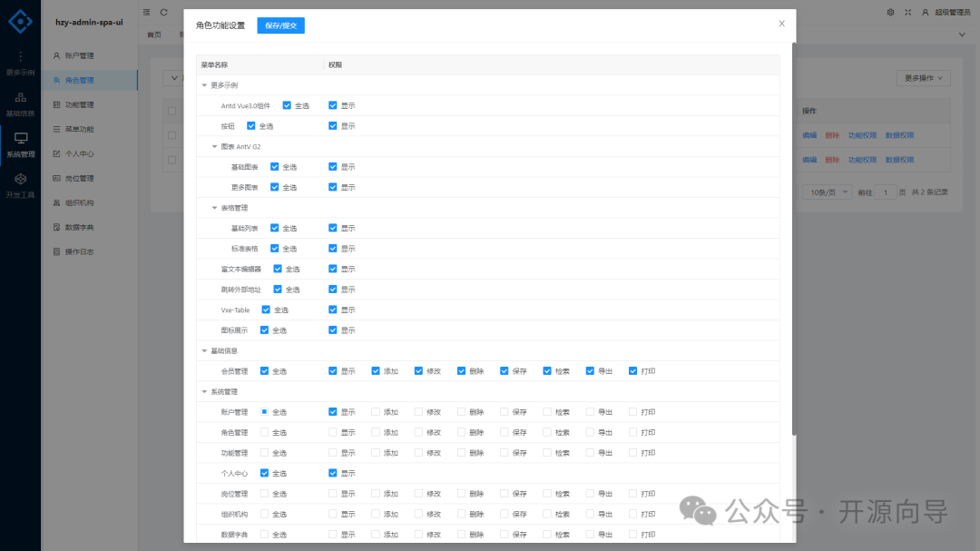This screenshot has width=980, height=551.
Task: Click the 组织机构 sidebar icon
Action: point(57,202)
